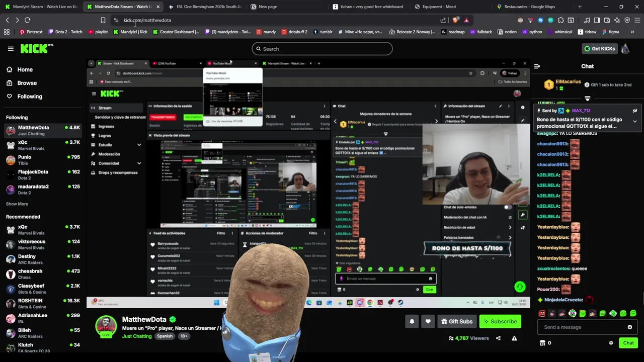The image size is (644, 362).
Task: Switch to Mandylel Stream browser tab
Action: pyautogui.click(x=41, y=7)
